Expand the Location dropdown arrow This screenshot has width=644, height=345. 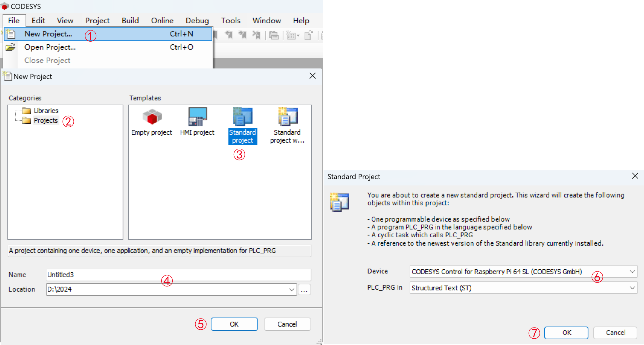[291, 290]
